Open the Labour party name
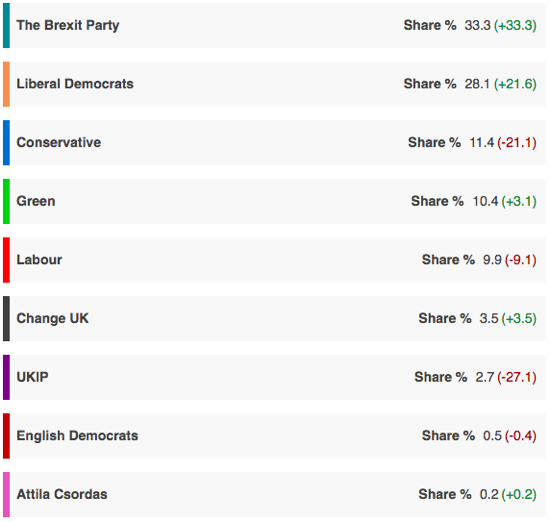The width and height of the screenshot is (550, 522). 39,260
